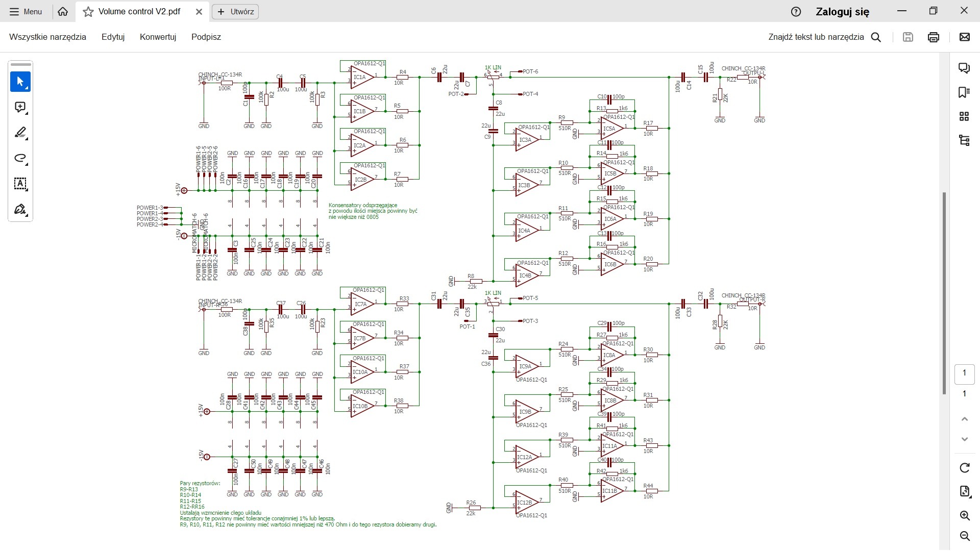Select the add text box tool
Screen dimensions: 980x551
point(20,184)
